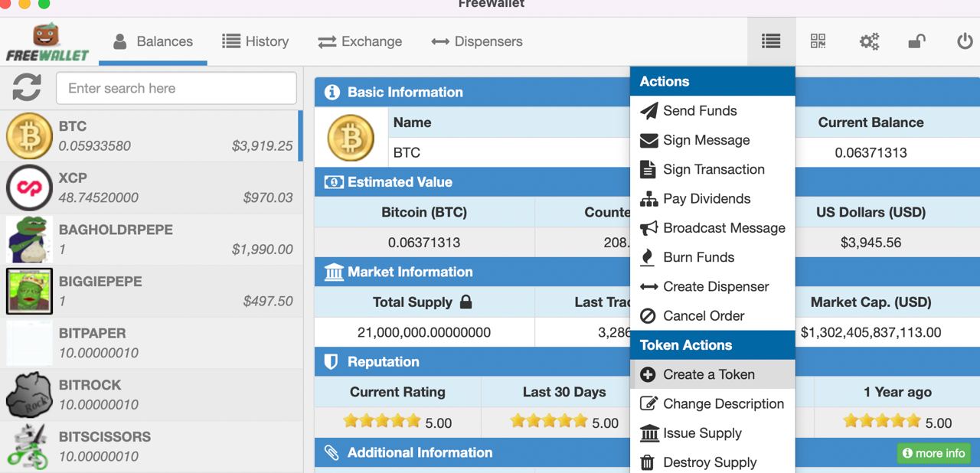Select the XCP balance row
Viewport: 980px width, 473px height.
152,188
